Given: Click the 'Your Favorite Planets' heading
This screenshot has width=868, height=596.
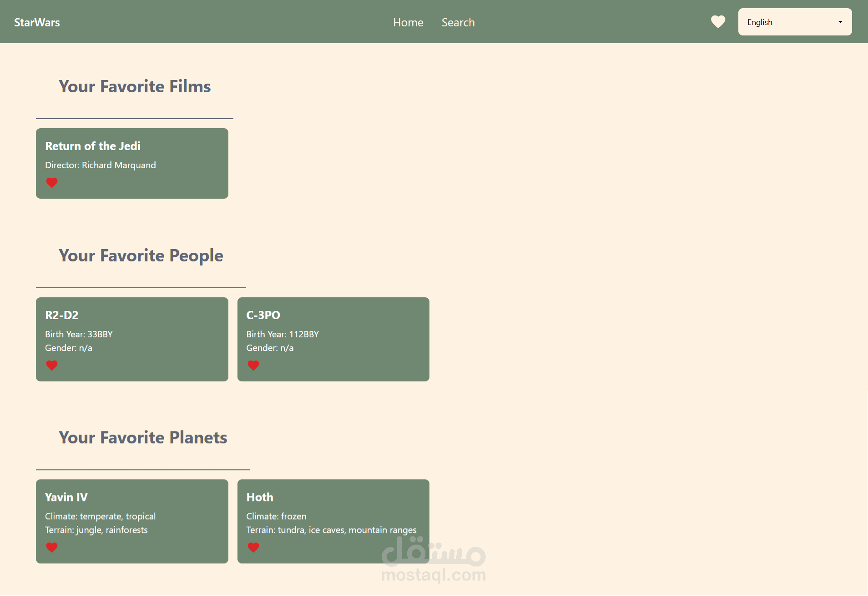Looking at the screenshot, I should point(143,437).
